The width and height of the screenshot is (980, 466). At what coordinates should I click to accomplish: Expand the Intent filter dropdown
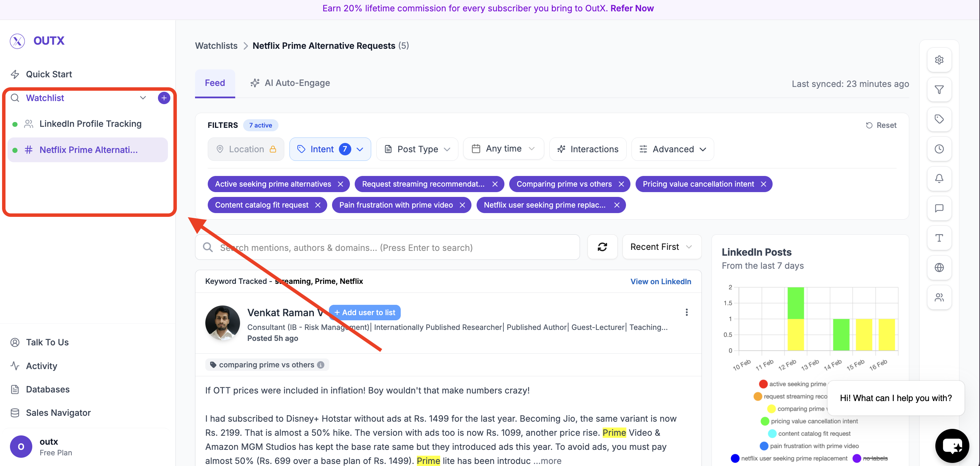330,149
